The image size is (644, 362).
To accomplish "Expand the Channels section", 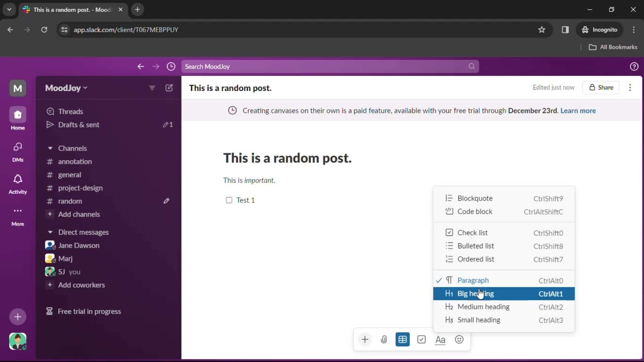I will 50,148.
